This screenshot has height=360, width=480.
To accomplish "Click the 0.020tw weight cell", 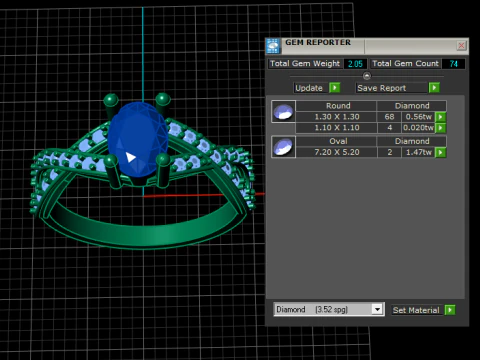I will click(x=418, y=128).
